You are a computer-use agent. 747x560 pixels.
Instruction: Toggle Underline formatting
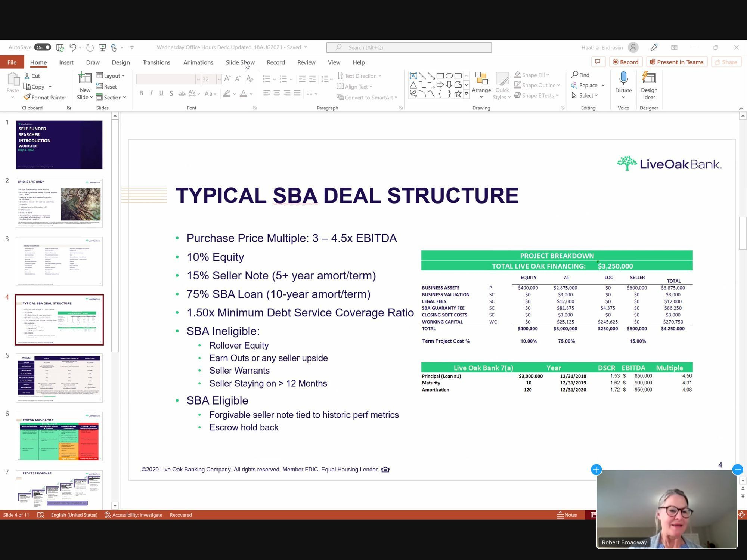click(161, 93)
